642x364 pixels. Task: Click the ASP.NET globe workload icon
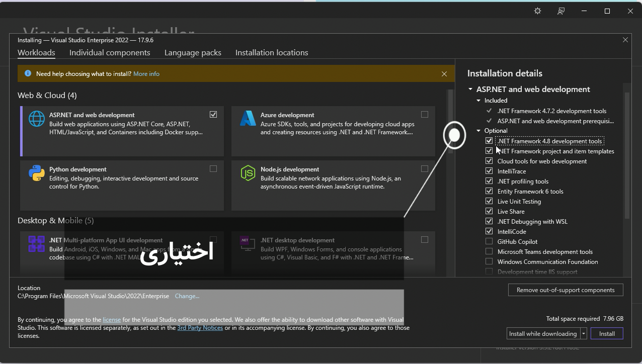pyautogui.click(x=36, y=119)
